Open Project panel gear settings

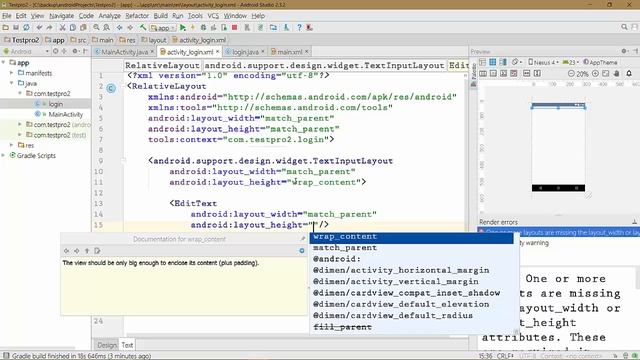75,51
